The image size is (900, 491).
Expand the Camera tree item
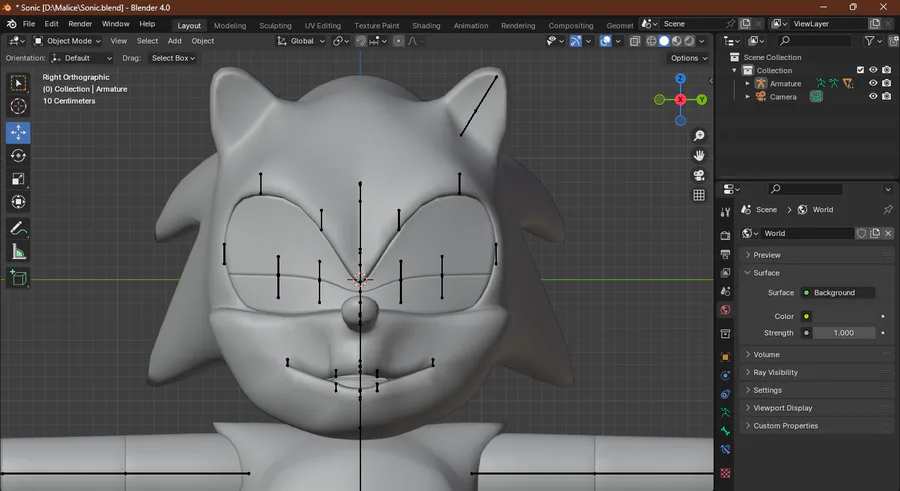(x=747, y=96)
